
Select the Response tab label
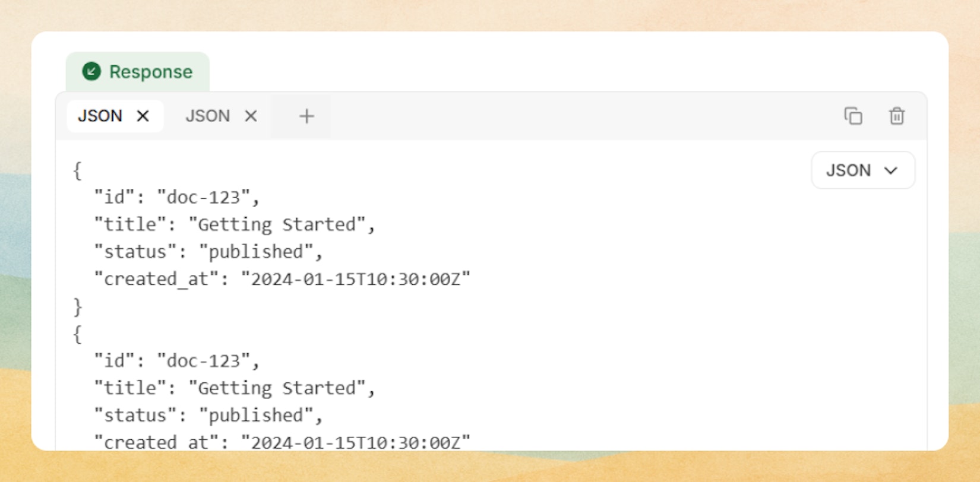point(150,72)
